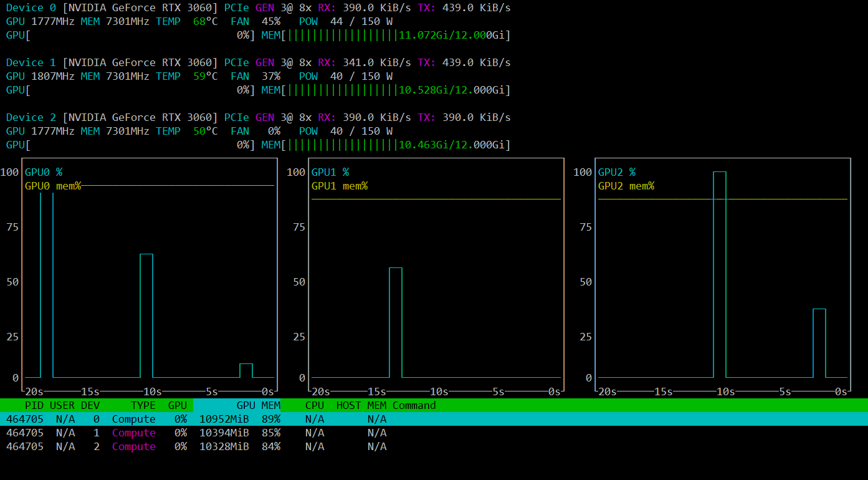Click Device 0's TX "439.0 KiB/s" value
Image resolution: width=868 pixels, height=480 pixels.
tap(477, 7)
